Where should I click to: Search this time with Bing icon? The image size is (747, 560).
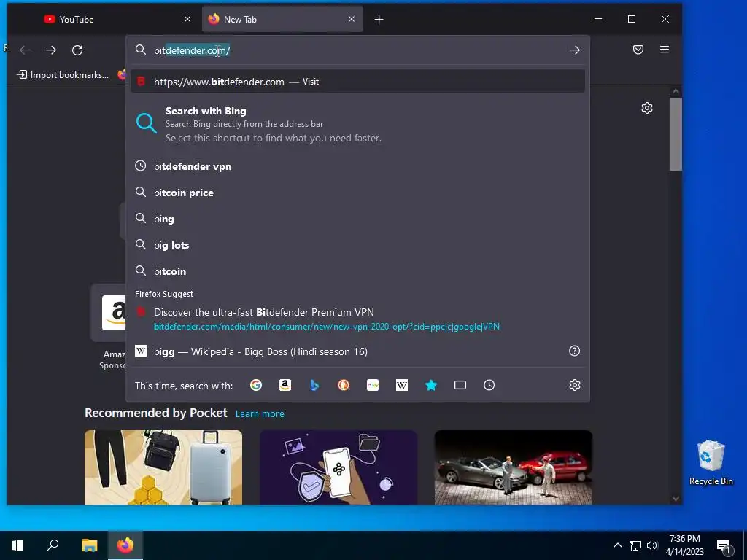(314, 385)
